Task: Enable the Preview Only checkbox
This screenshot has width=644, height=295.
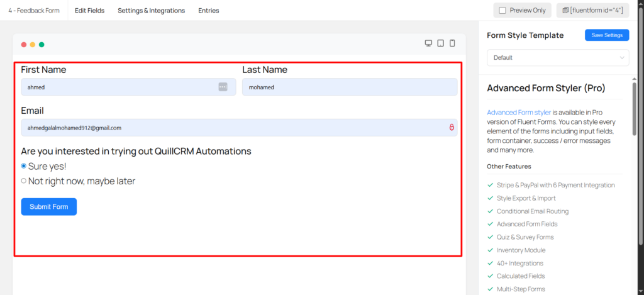Action: tap(502, 11)
